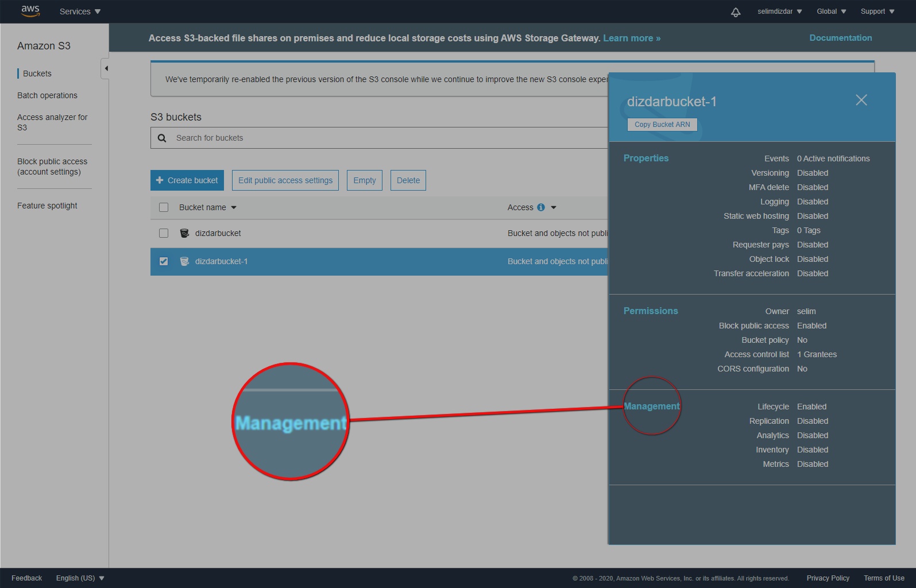Open Access analyzer for S3

(x=52, y=122)
